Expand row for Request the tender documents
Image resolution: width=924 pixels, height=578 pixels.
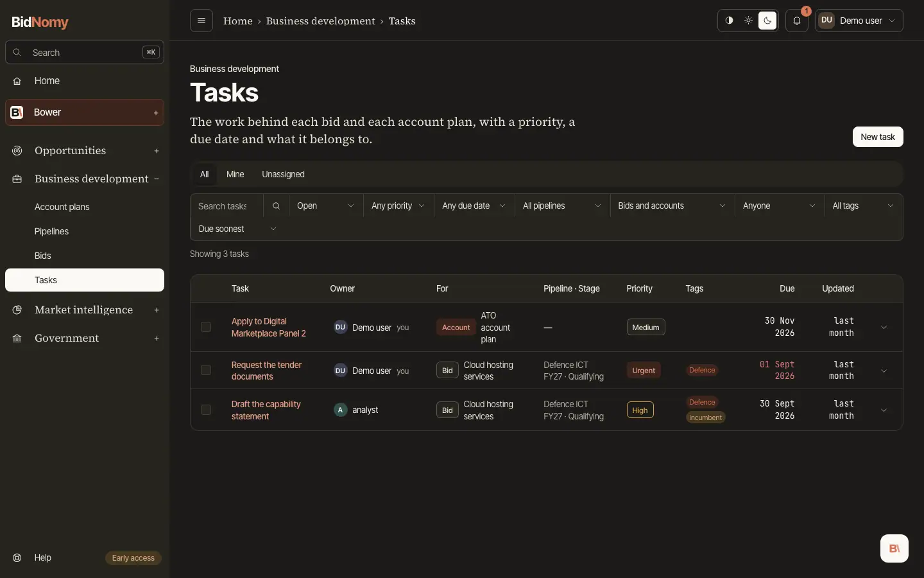click(x=884, y=371)
